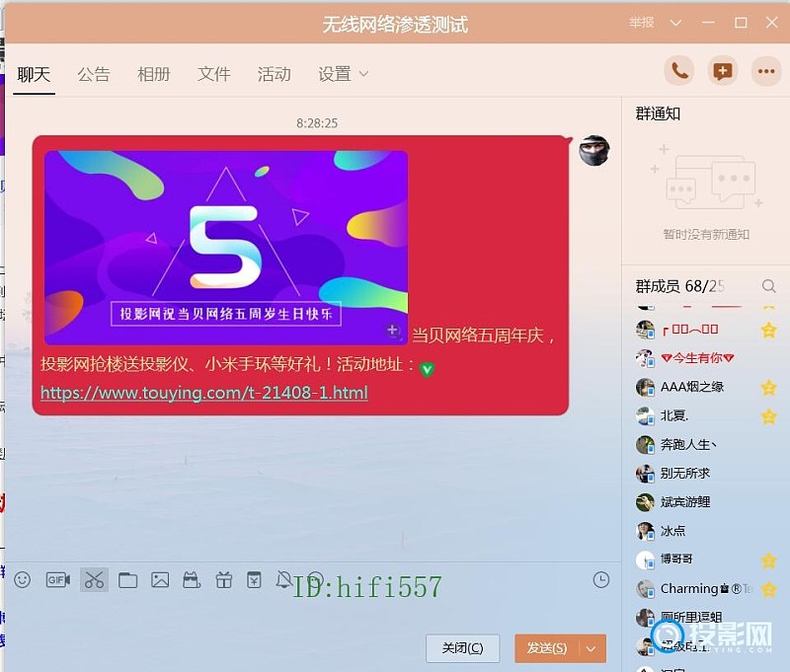Click the avatar of member 斌宾游鲤
The image size is (790, 672).
(x=646, y=502)
